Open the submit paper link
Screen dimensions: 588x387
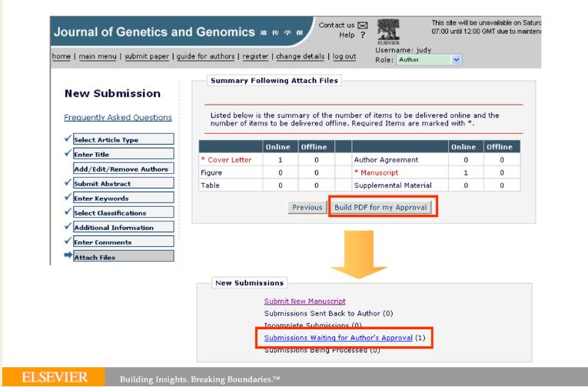[x=147, y=56]
